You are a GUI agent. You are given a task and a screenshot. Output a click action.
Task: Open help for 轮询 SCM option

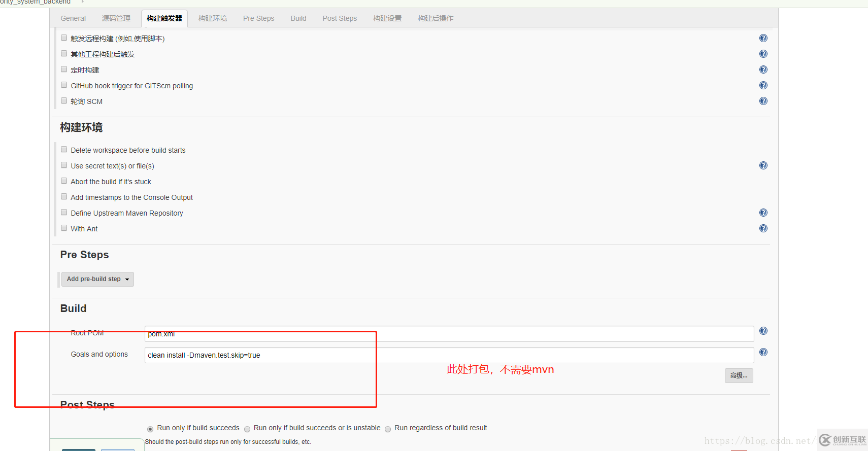tap(763, 101)
